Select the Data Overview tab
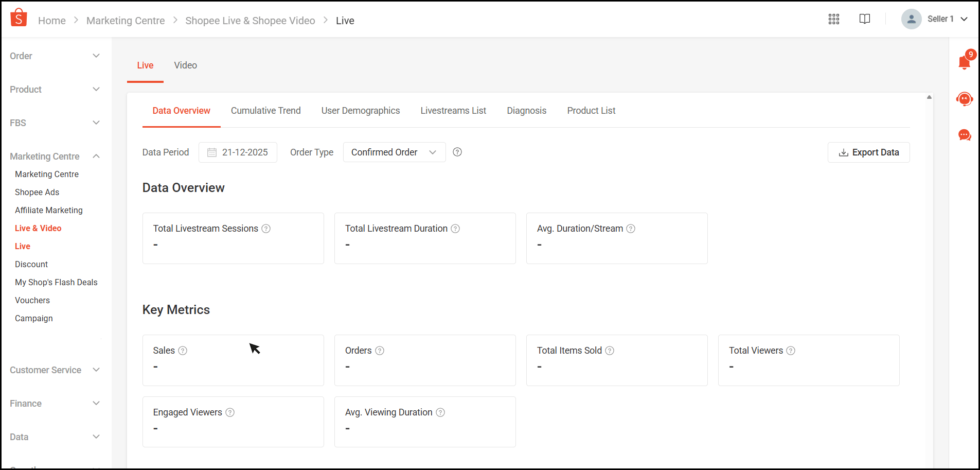The width and height of the screenshot is (980, 470). tap(181, 111)
